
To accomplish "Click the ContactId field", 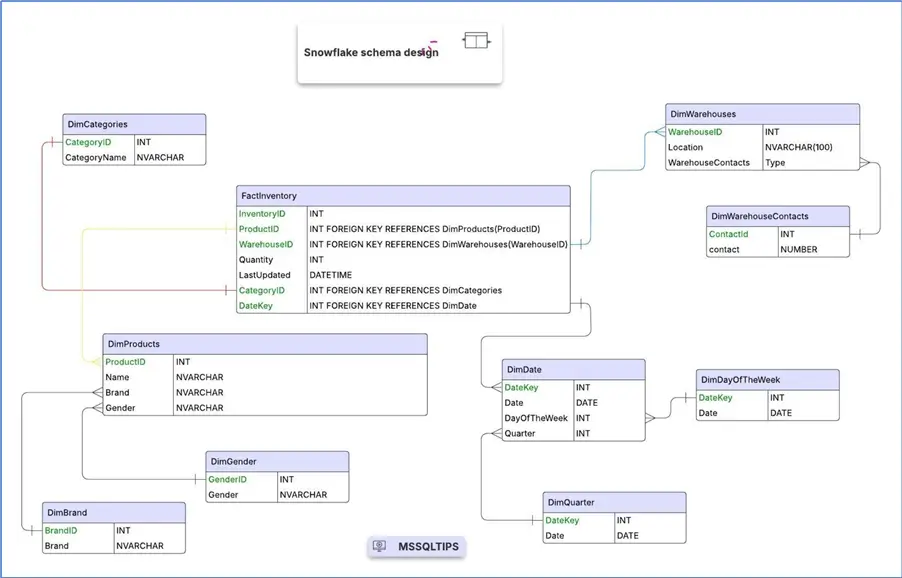I will pyautogui.click(x=728, y=234).
